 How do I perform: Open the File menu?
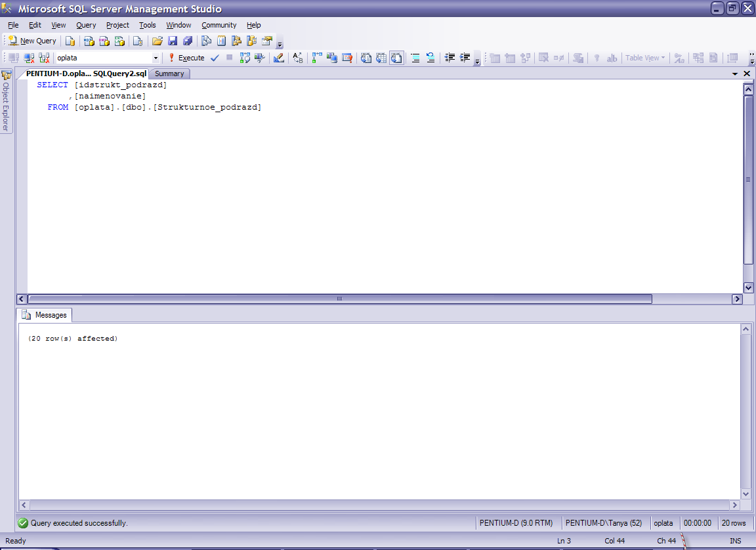pos(13,25)
